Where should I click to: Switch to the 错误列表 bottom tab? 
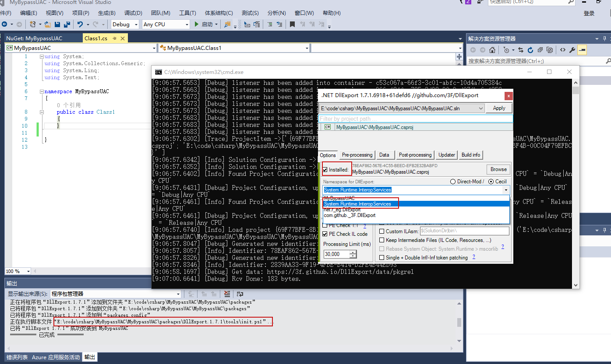[17, 357]
